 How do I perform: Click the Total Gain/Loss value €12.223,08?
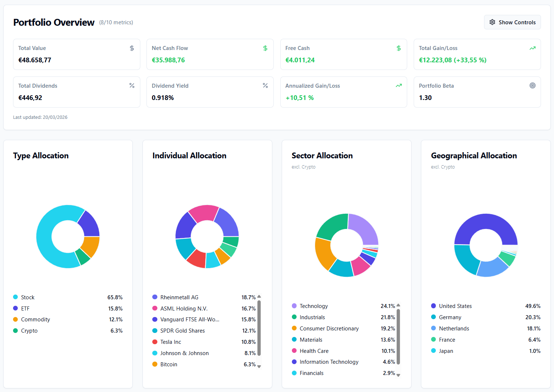(435, 60)
